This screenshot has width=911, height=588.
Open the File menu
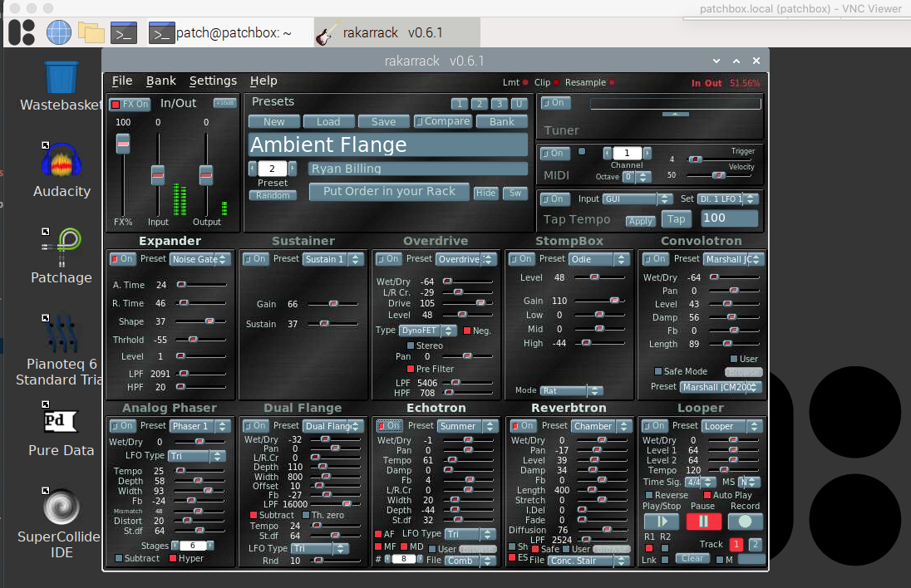coord(122,81)
